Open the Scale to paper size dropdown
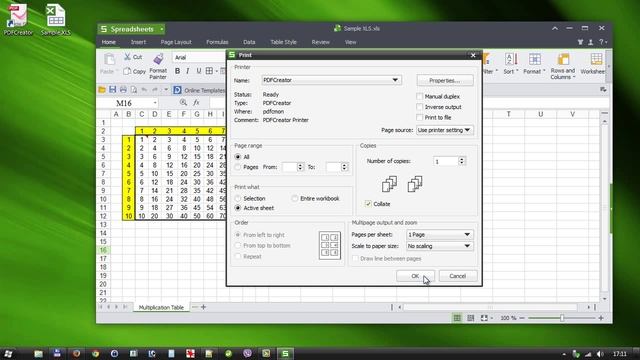This screenshot has height=360, width=640. (439, 246)
